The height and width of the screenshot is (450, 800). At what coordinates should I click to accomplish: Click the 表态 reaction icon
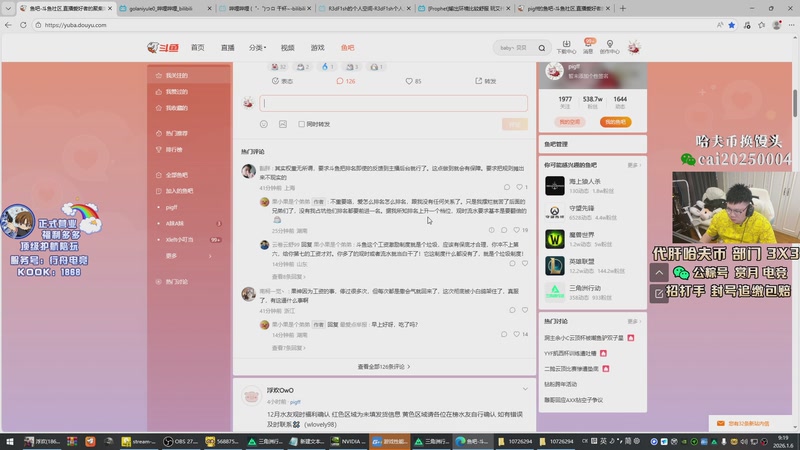tap(276, 81)
